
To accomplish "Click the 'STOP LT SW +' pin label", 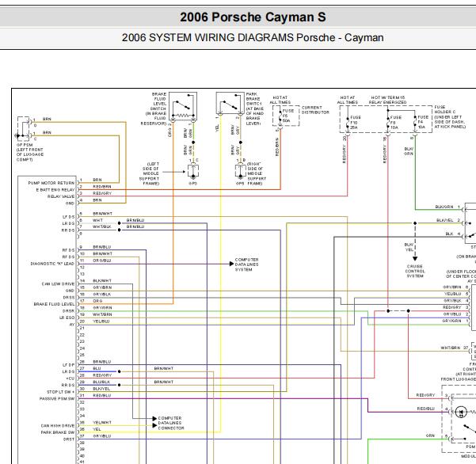I will point(60,392).
